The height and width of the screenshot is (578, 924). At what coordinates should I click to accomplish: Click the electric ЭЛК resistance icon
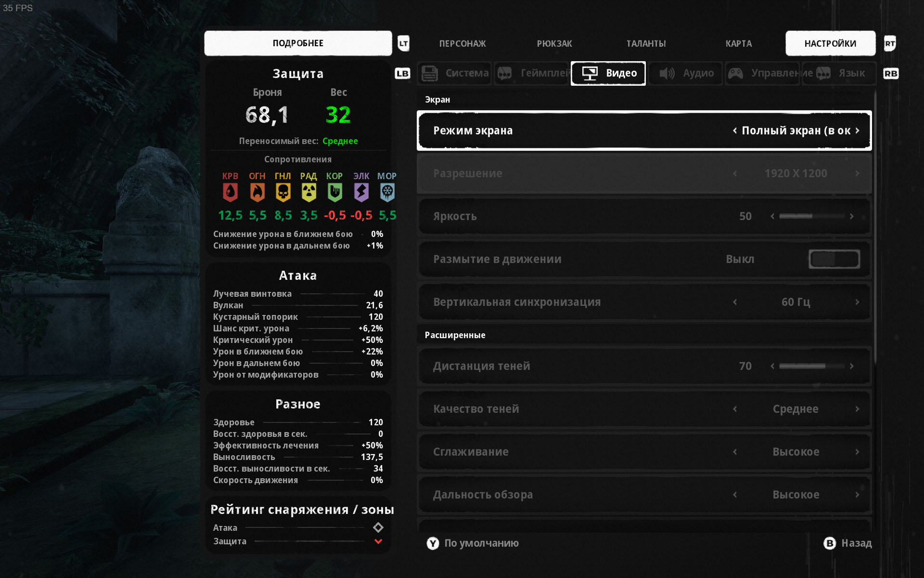361,193
